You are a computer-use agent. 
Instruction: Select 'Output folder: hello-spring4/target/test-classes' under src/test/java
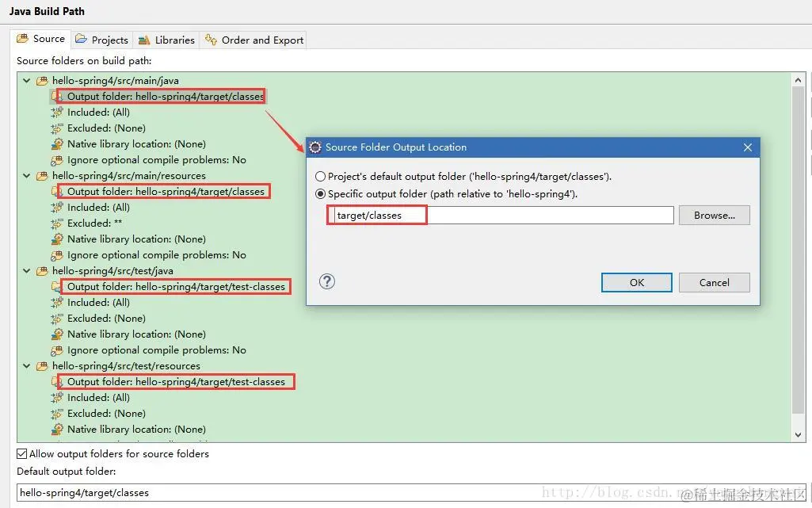point(176,287)
